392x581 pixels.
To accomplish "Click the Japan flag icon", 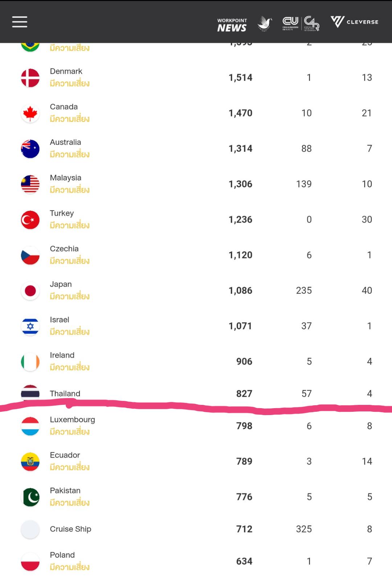I will (x=30, y=291).
